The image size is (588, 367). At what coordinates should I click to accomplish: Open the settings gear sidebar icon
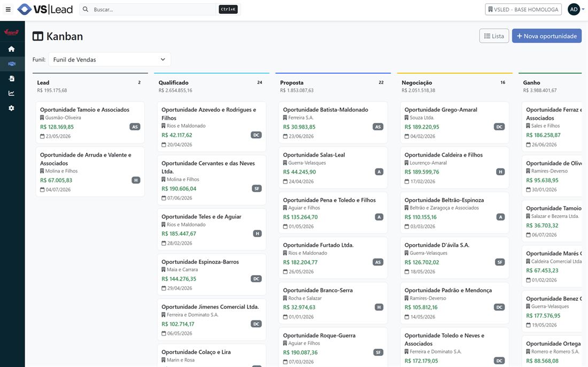click(12, 108)
